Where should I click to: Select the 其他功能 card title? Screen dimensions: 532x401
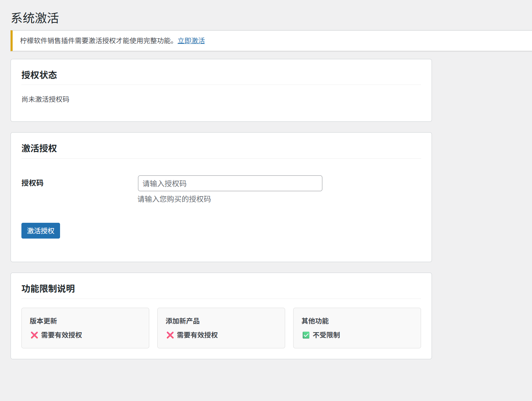click(x=315, y=321)
